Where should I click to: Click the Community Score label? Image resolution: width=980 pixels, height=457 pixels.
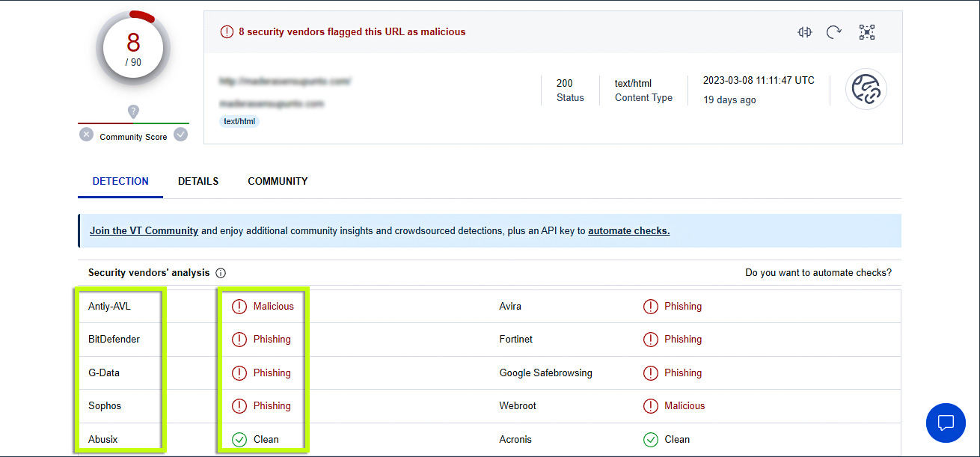point(133,137)
